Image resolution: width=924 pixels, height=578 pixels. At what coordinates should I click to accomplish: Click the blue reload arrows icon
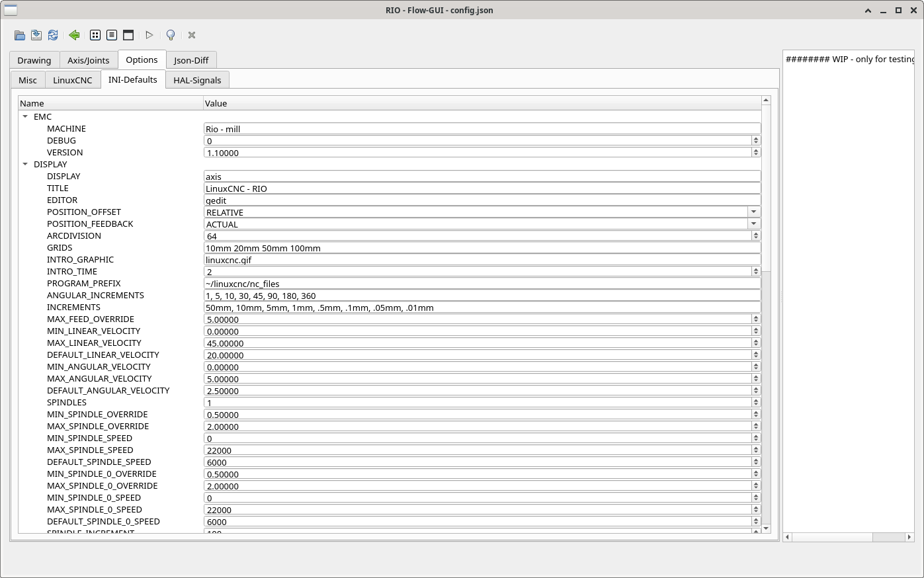pos(53,35)
